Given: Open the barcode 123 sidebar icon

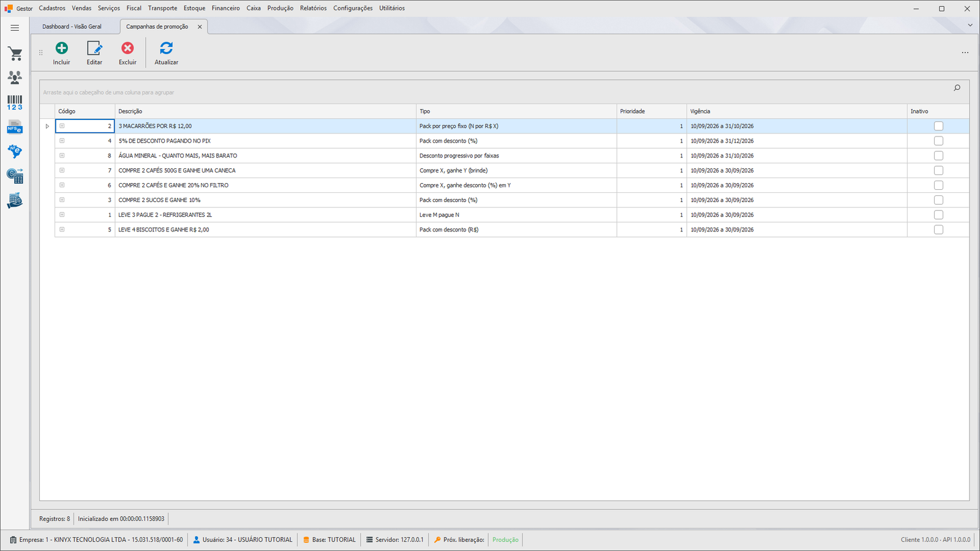Looking at the screenshot, I should pos(15,102).
